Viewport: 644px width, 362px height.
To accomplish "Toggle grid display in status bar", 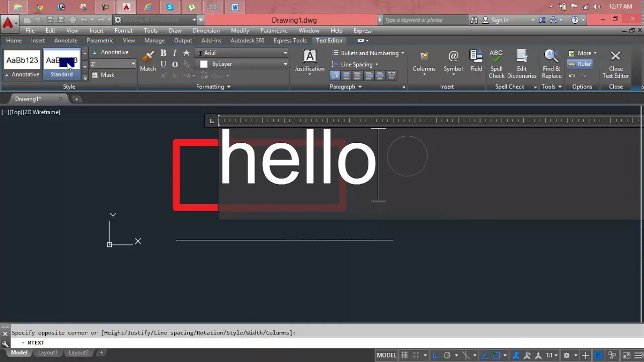I will pos(405,355).
